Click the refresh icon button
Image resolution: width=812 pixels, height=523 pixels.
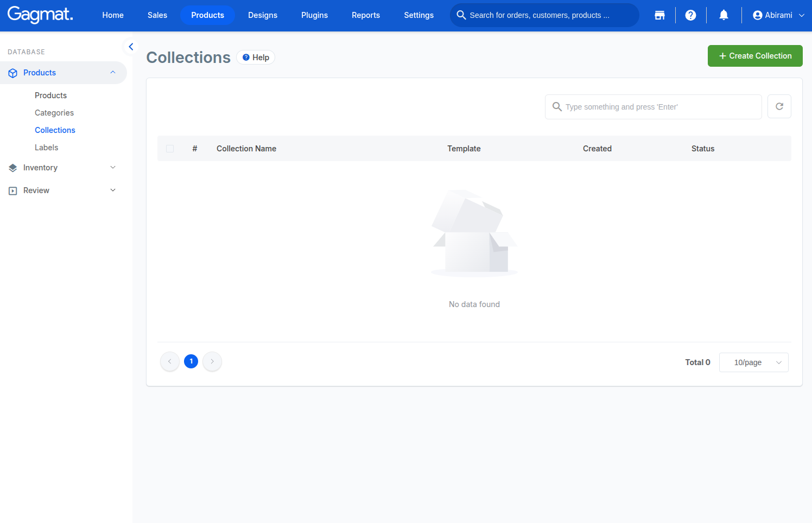pos(779,106)
